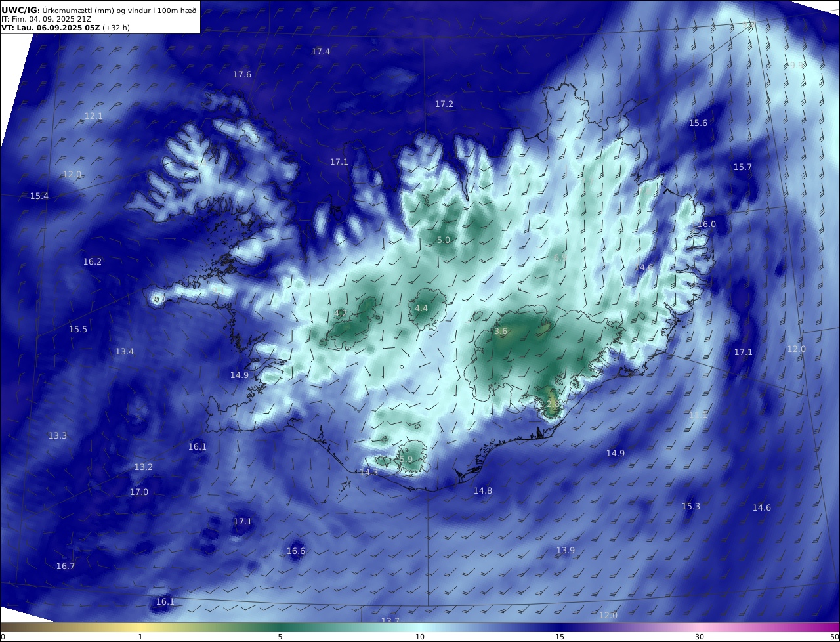This screenshot has width=840, height=642.
Task: Click the colorbar tick label 30
Action: point(700,637)
